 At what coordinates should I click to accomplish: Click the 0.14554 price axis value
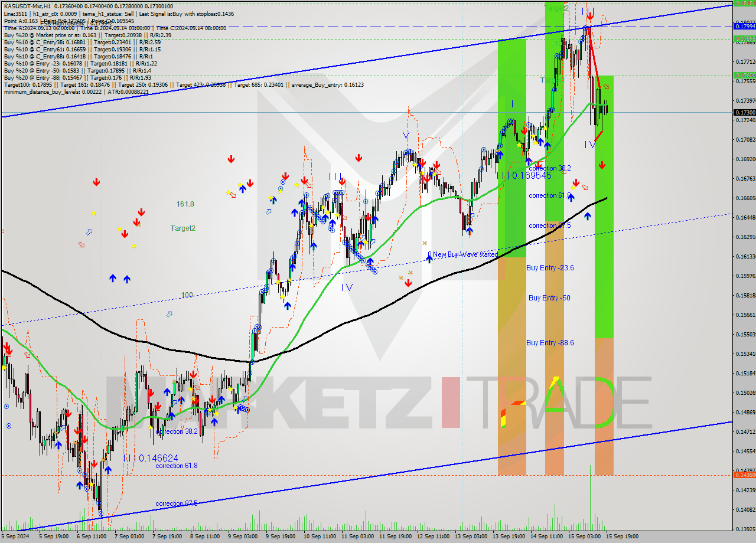click(x=744, y=452)
